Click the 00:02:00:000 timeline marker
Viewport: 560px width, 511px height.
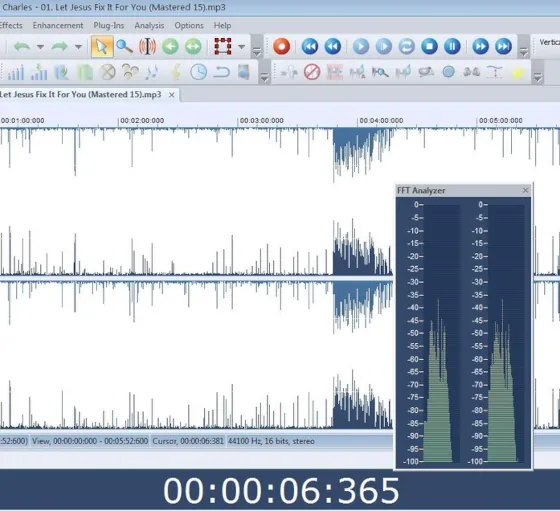(x=142, y=121)
